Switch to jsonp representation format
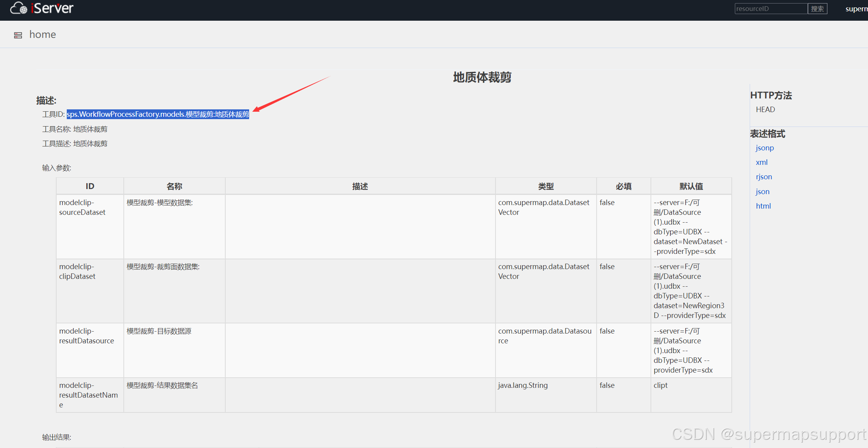The image size is (868, 448). click(x=765, y=148)
